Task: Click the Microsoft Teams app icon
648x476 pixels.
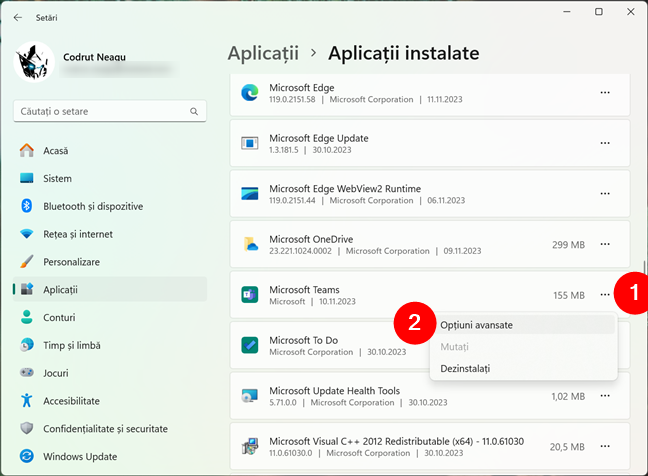Action: tap(250, 295)
